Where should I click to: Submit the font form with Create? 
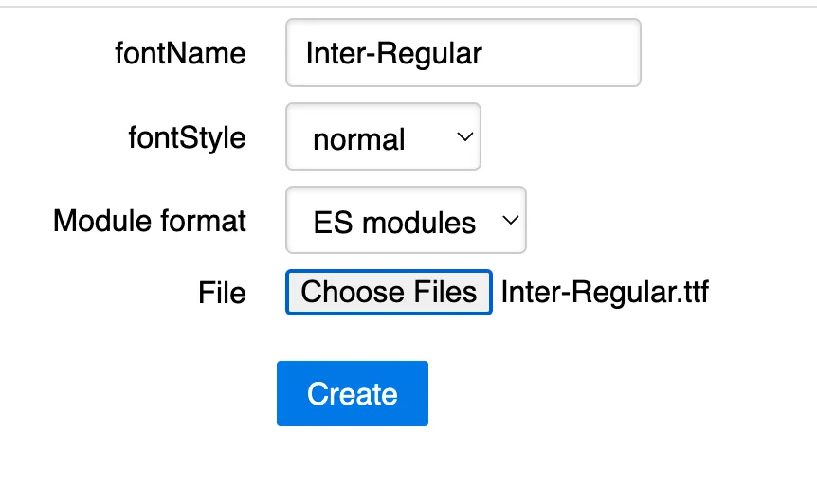(352, 393)
